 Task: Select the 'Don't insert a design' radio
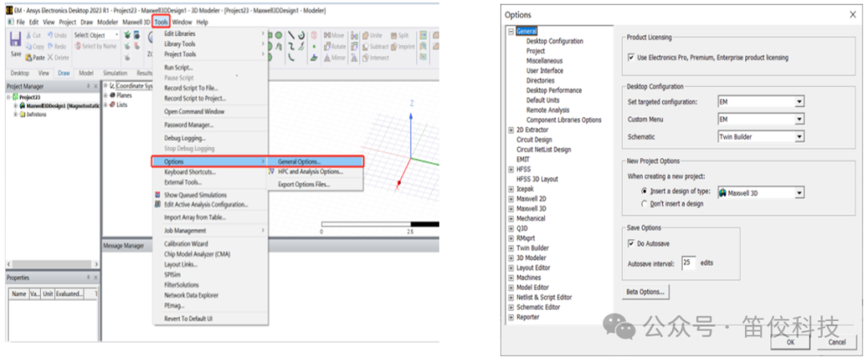pos(644,203)
